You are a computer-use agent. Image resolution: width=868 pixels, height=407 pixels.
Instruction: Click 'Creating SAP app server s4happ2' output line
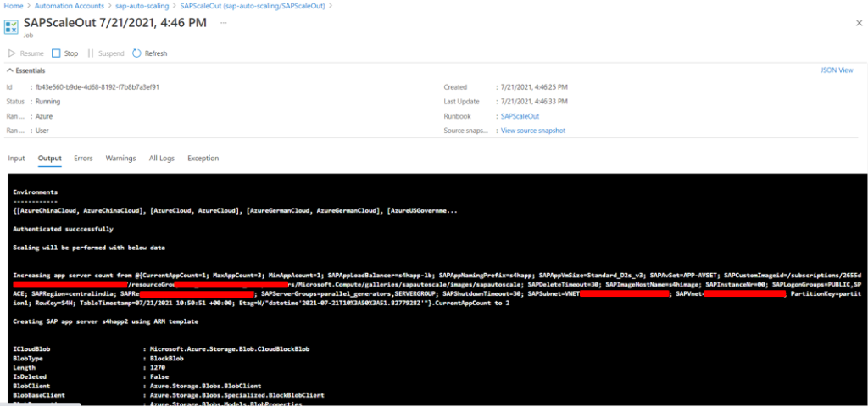pyautogui.click(x=105, y=321)
